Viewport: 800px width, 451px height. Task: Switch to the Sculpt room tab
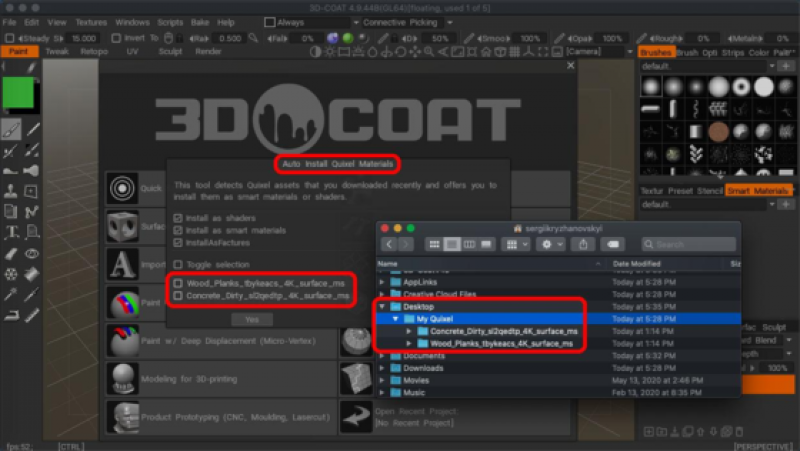tap(170, 52)
